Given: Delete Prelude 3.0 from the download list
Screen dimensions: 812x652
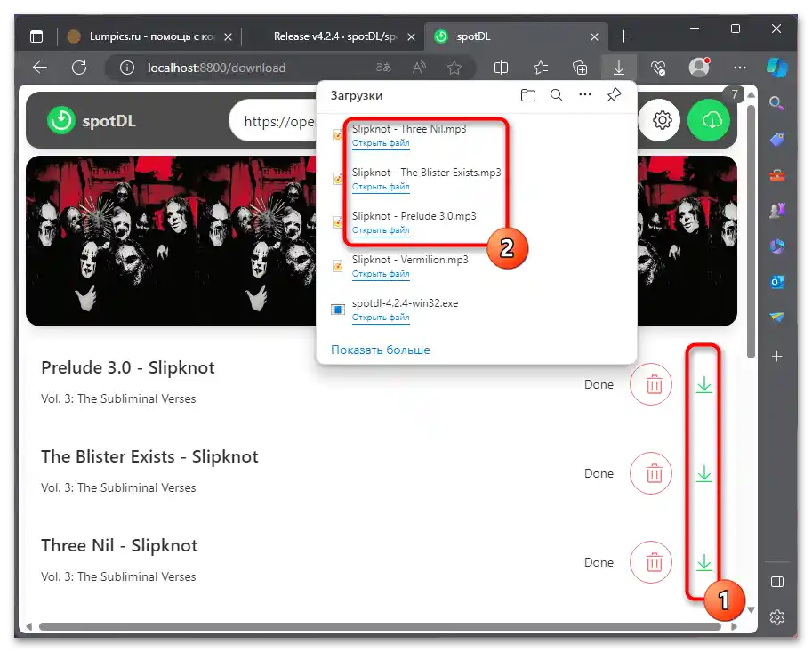Looking at the screenshot, I should click(651, 384).
